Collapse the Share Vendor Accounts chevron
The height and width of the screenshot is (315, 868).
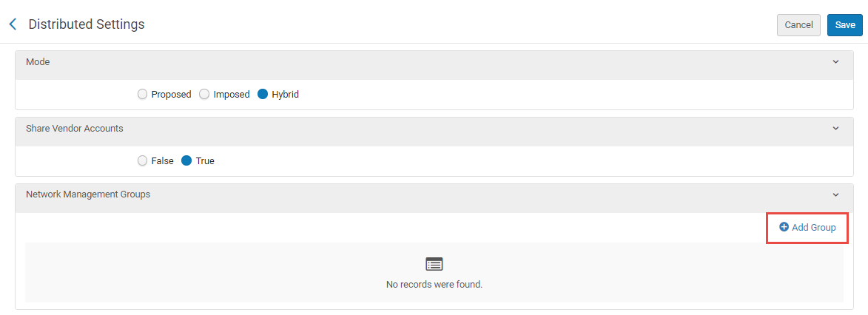click(x=835, y=129)
